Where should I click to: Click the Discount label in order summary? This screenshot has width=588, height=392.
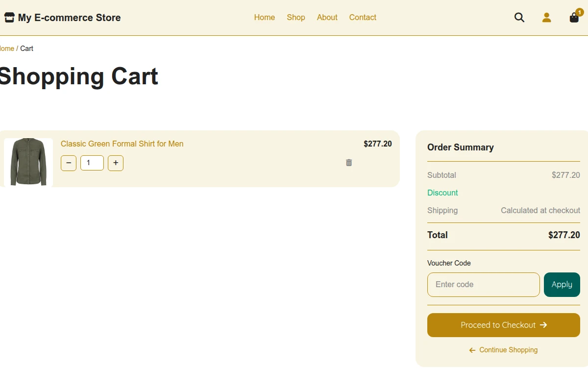pos(442,193)
